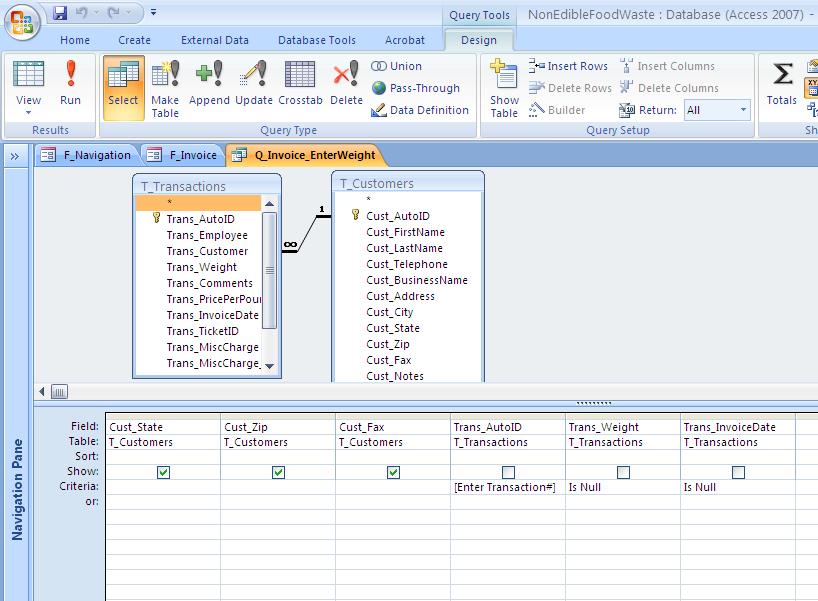818x601 pixels.
Task: Check Show box for Trans_Weight column
Action: 623,472
